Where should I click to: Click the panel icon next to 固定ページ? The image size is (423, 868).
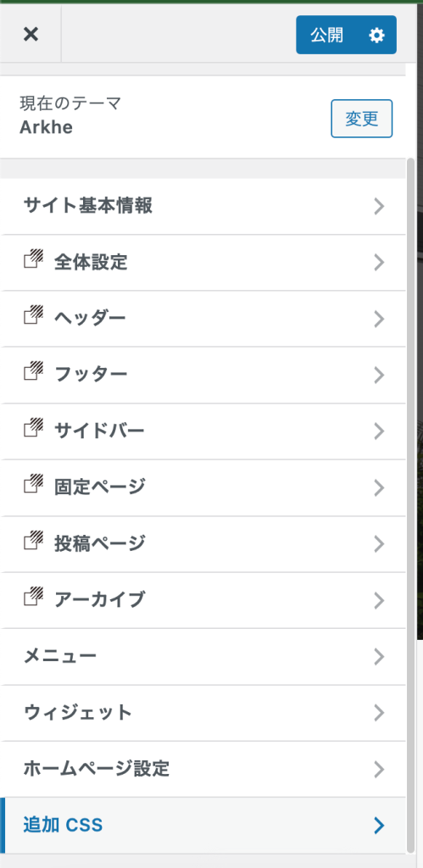pos(34,484)
